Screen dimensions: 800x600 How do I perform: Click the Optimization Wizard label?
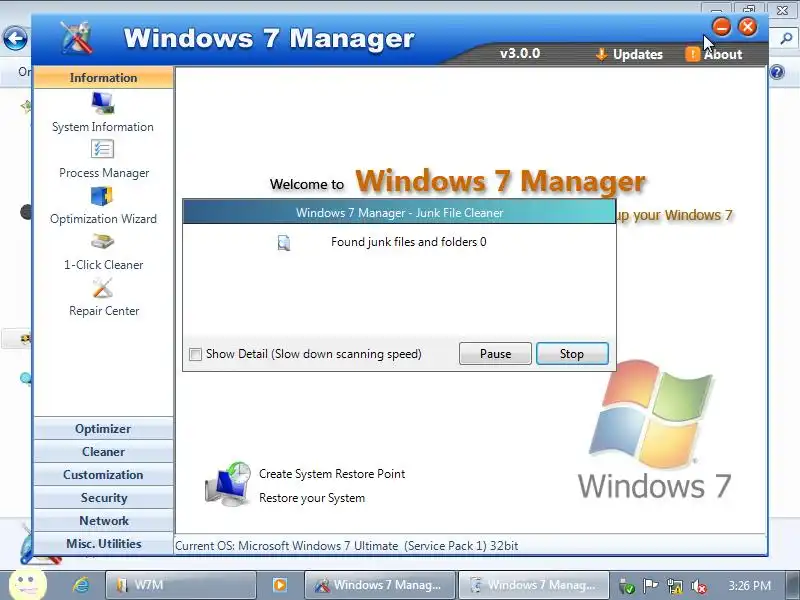point(103,219)
